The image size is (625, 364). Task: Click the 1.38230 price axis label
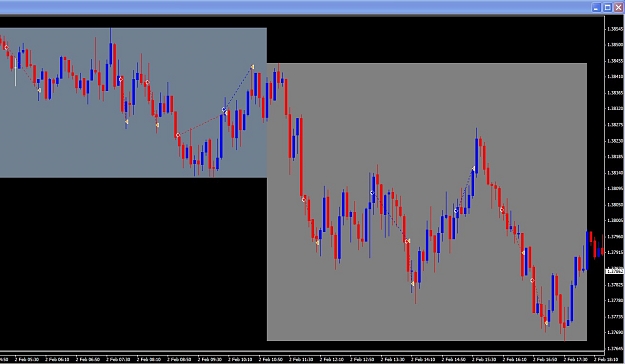[615, 141]
